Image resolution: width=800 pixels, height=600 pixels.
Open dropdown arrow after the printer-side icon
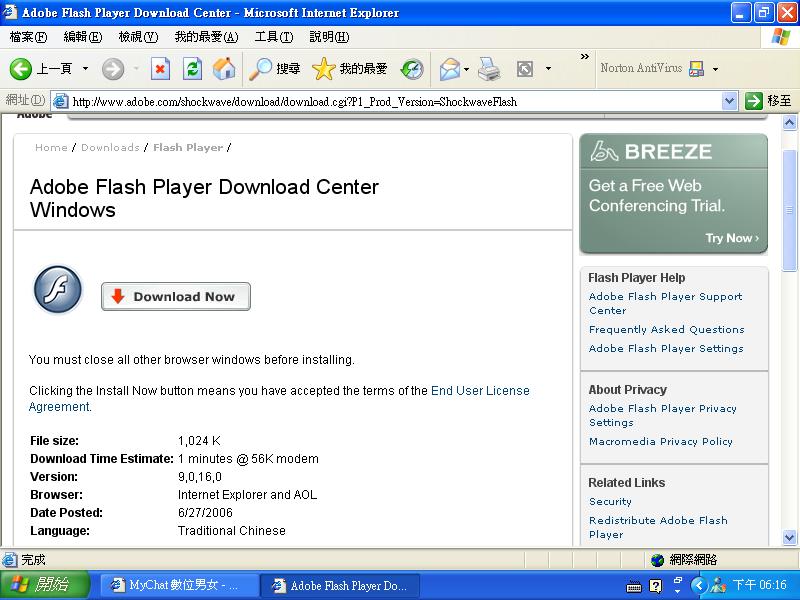pos(548,68)
